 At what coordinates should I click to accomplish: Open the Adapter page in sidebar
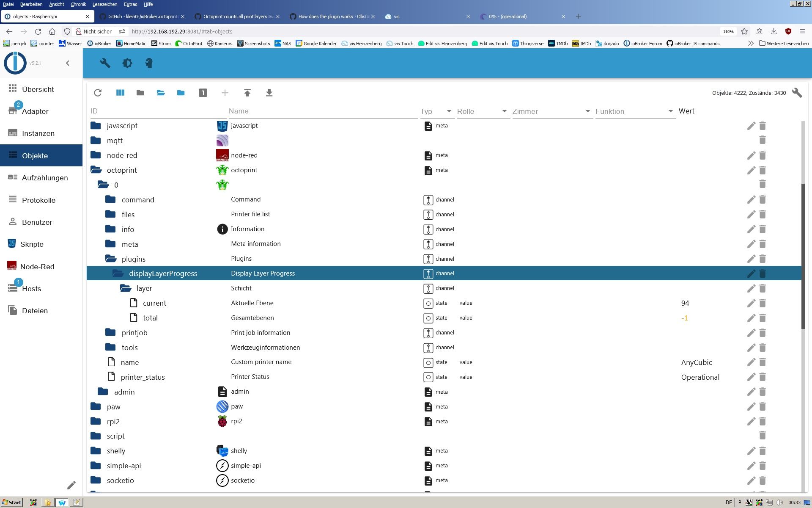(41, 111)
